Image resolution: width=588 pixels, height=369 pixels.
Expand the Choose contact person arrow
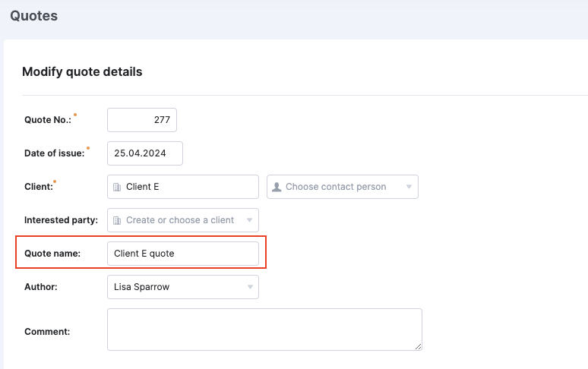(x=409, y=187)
